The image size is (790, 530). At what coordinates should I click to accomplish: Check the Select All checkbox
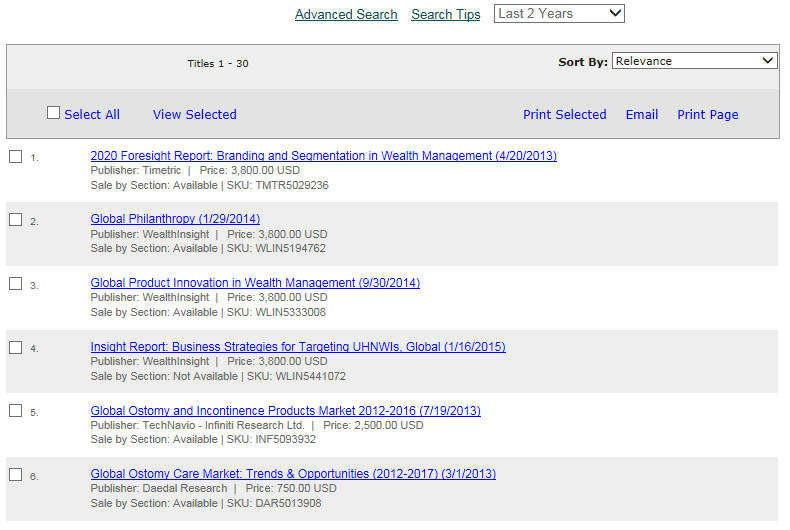click(54, 113)
